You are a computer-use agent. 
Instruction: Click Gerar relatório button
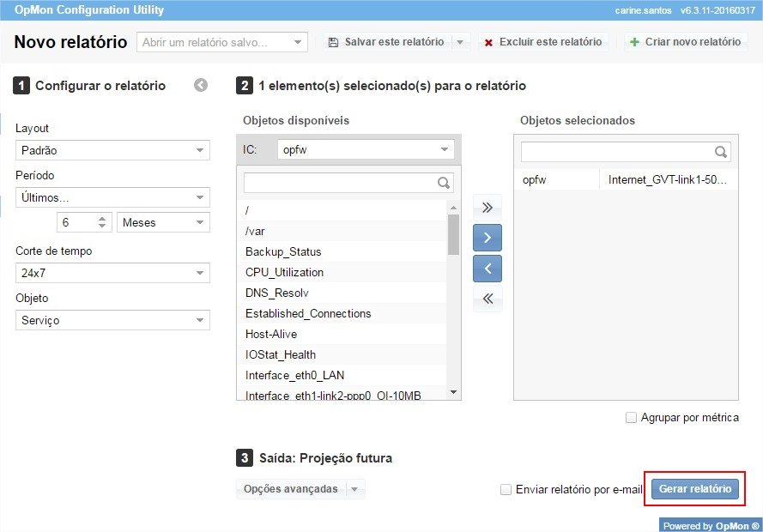pyautogui.click(x=694, y=488)
